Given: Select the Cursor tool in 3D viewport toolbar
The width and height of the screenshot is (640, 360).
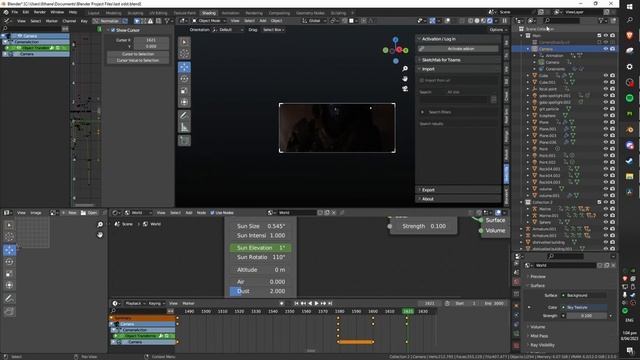Looking at the screenshot, I should [184, 54].
